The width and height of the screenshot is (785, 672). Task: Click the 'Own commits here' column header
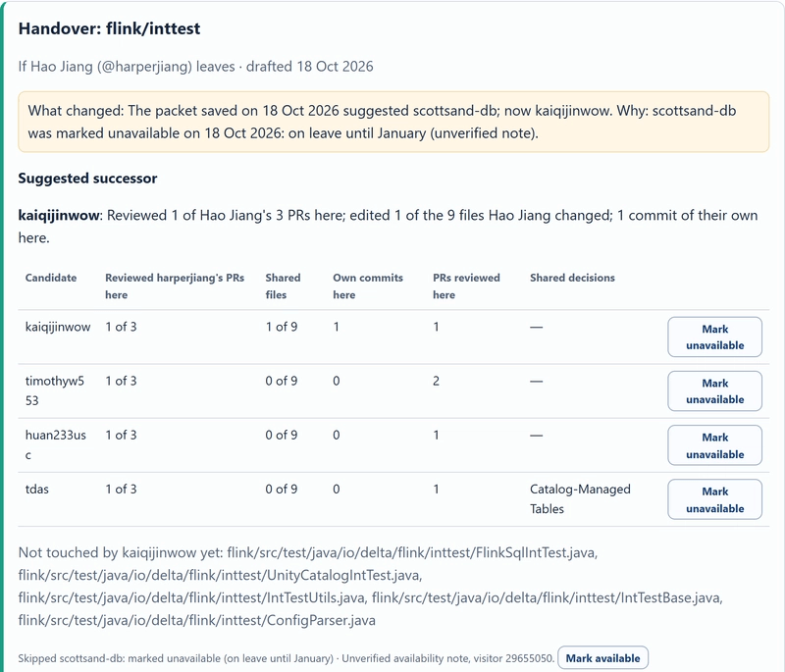tap(368, 286)
